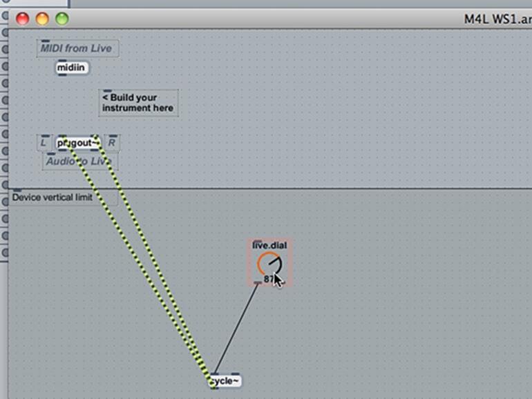Zoom the patcher with the green button

tap(62, 19)
